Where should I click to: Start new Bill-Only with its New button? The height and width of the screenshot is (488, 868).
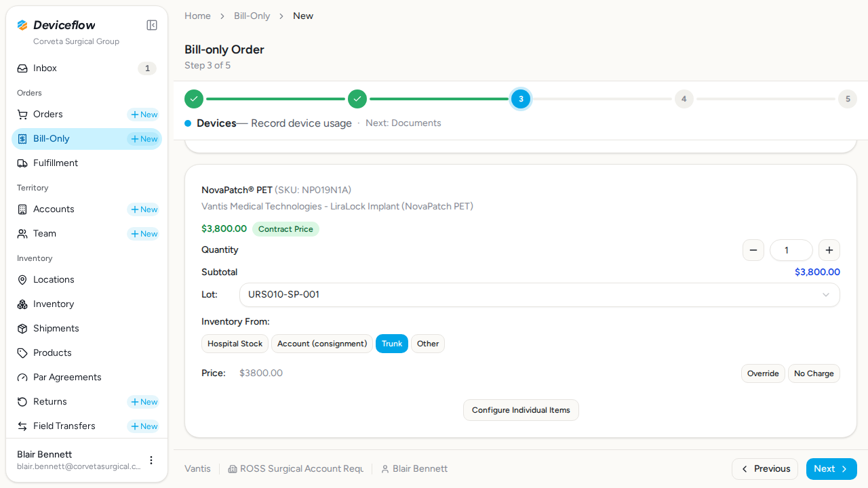[x=143, y=139]
